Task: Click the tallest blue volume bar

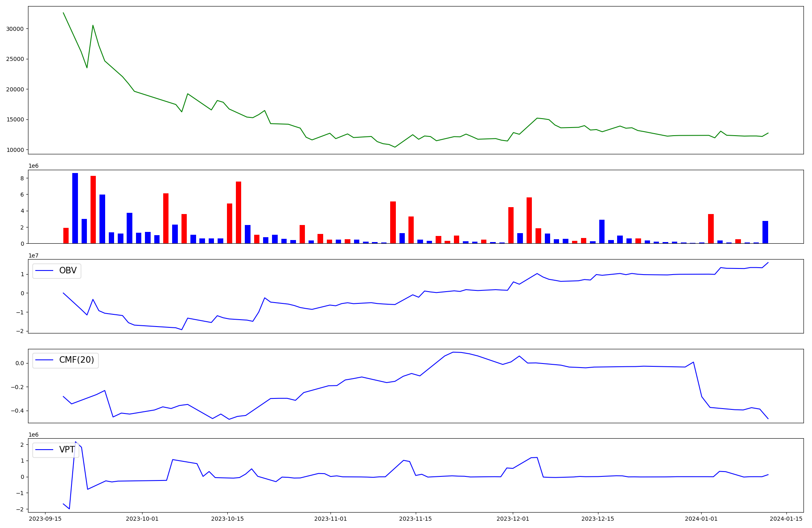Action: 75,208
